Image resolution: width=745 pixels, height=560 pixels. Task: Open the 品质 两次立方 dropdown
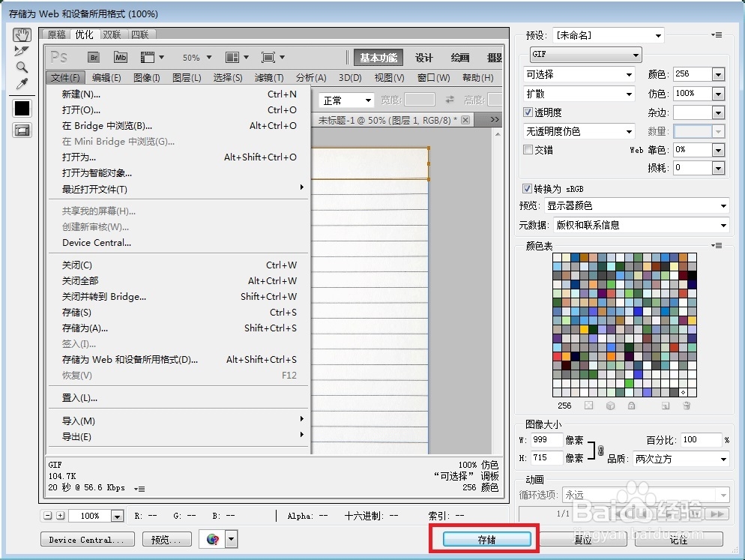pos(681,459)
